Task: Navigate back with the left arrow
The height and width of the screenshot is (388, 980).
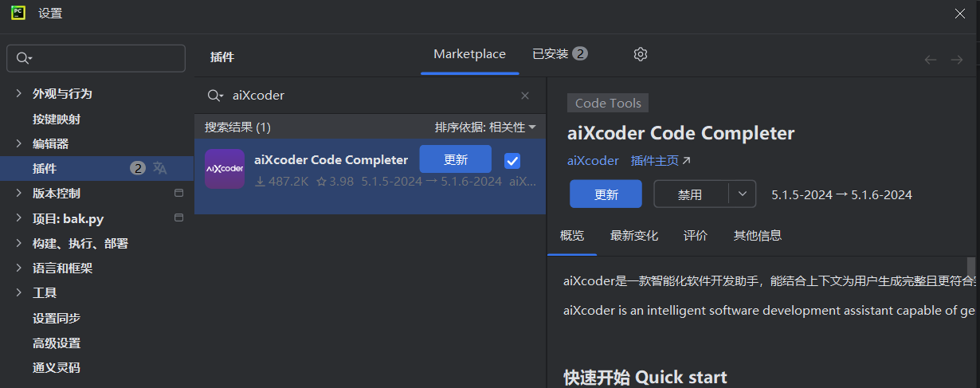Action: pos(930,60)
